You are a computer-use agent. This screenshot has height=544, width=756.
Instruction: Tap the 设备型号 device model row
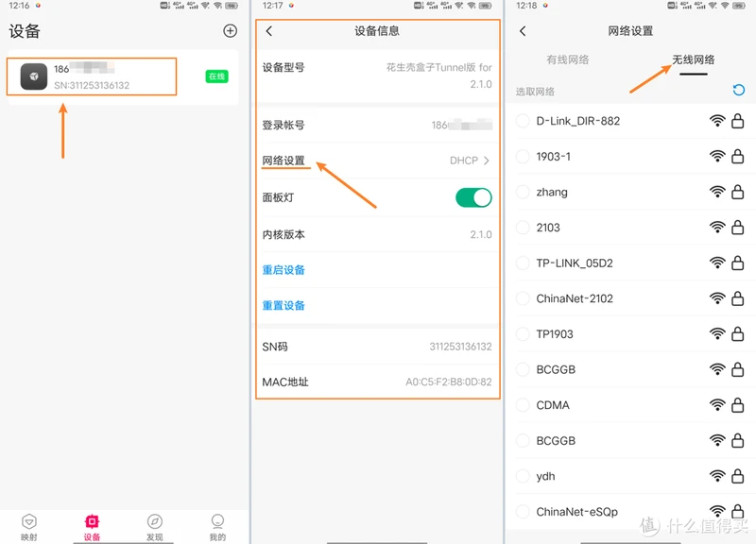point(377,76)
